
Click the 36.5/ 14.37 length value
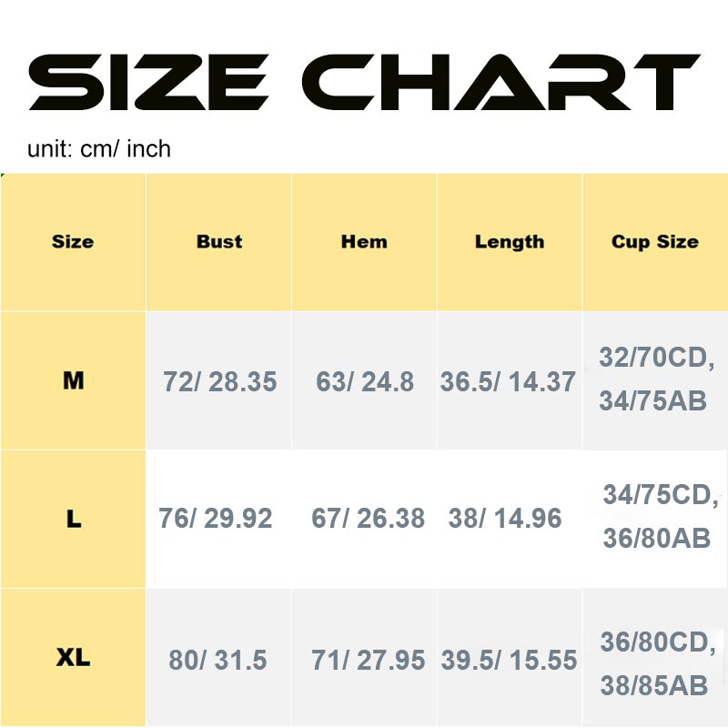click(x=508, y=381)
